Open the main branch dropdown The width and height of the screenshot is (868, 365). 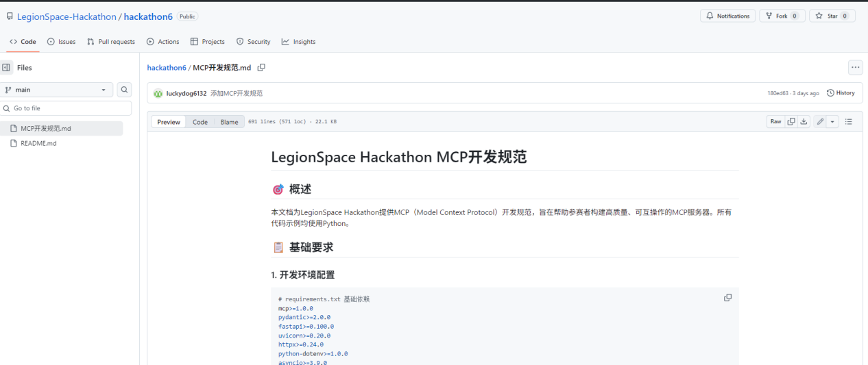pyautogui.click(x=57, y=90)
